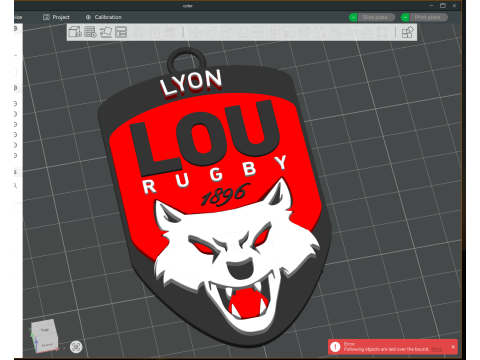Click the Add model cube icon
This screenshot has width=480, height=360.
[x=75, y=32]
